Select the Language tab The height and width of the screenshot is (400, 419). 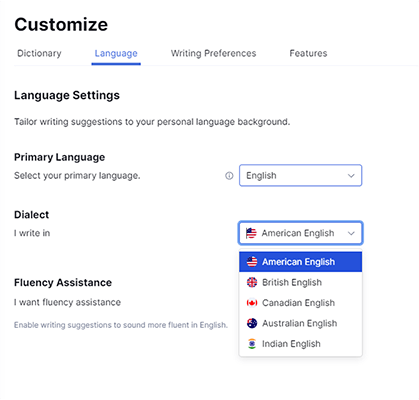coord(116,53)
